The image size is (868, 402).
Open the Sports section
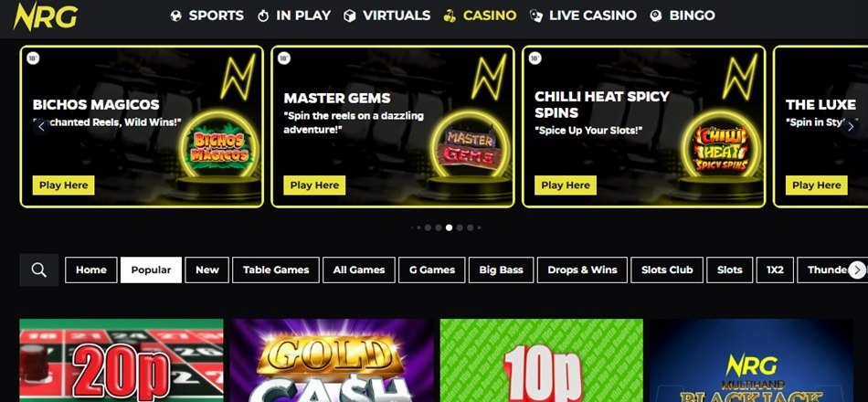point(207,16)
